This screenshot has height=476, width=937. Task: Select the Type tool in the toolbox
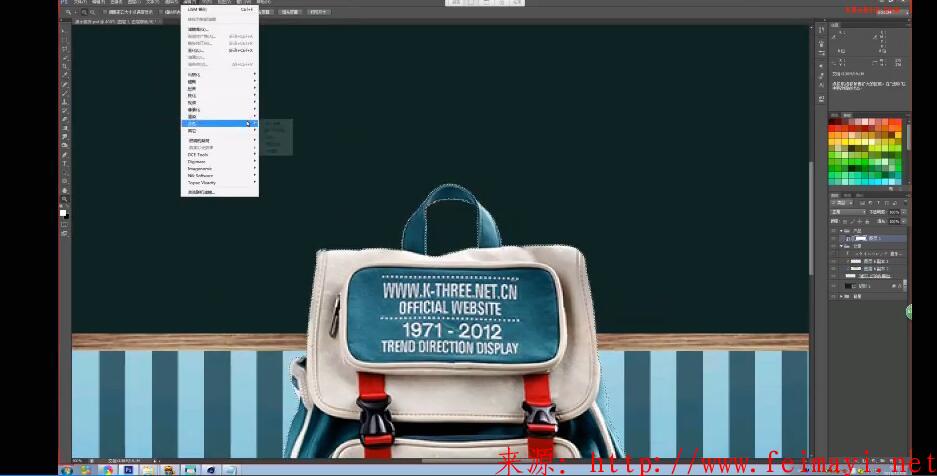click(65, 163)
